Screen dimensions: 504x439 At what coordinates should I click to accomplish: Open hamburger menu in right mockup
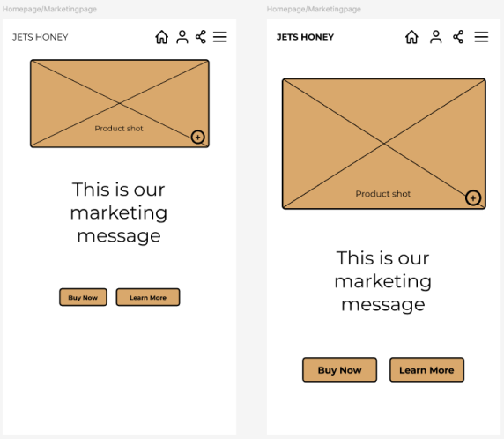pos(481,37)
